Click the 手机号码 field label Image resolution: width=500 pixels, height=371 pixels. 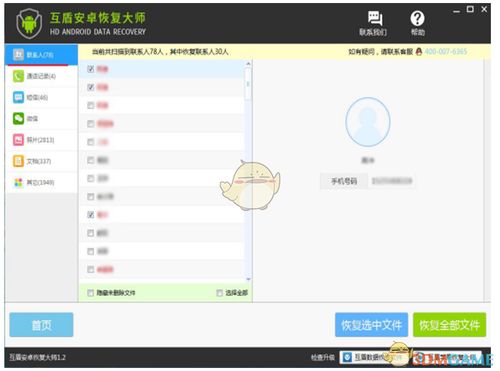pos(344,181)
